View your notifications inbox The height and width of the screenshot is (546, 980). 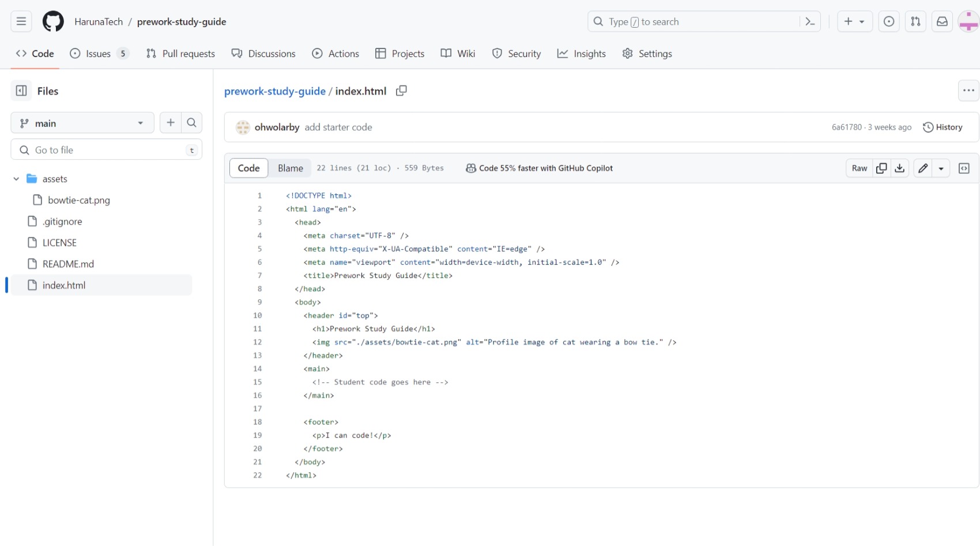942,21
